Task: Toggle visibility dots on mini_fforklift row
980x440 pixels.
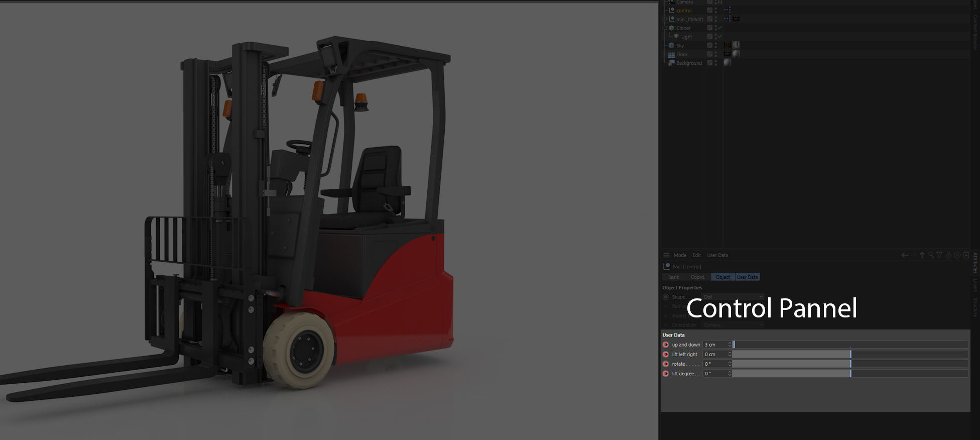Action: click(x=716, y=19)
